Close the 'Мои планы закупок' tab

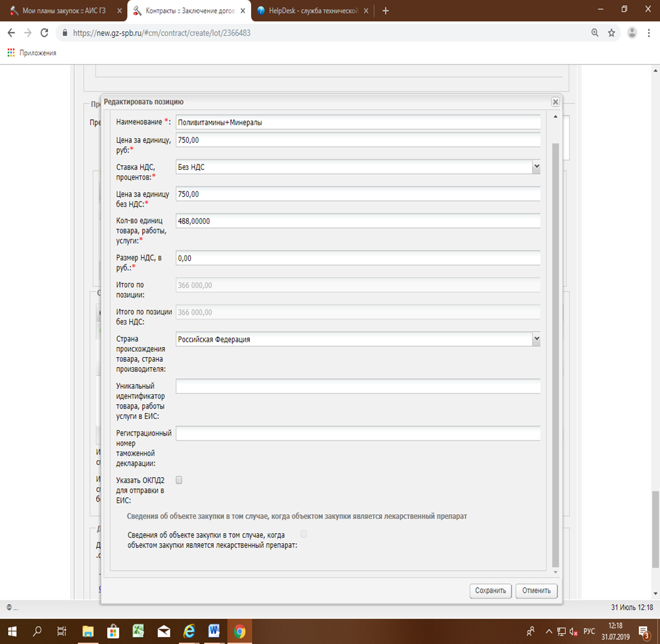(120, 11)
